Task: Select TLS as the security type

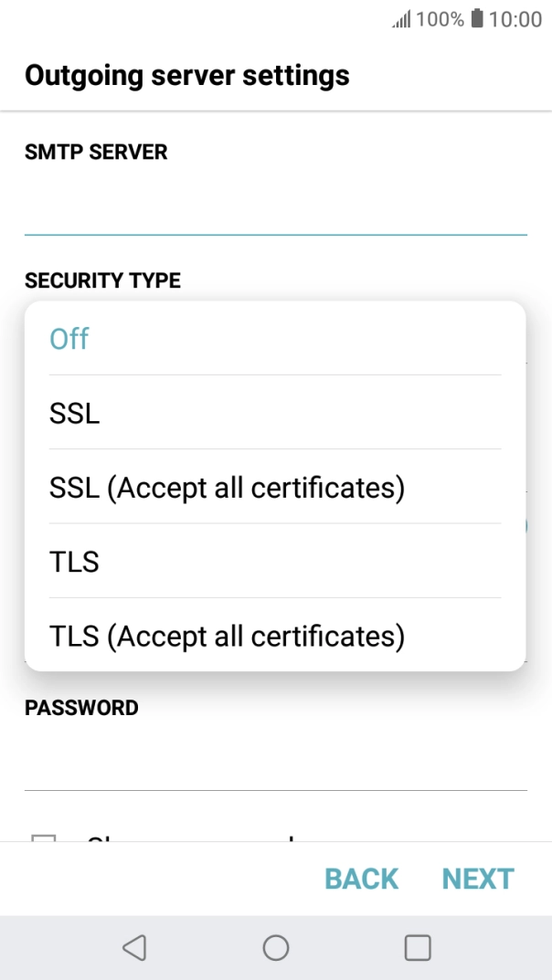Action: [74, 561]
